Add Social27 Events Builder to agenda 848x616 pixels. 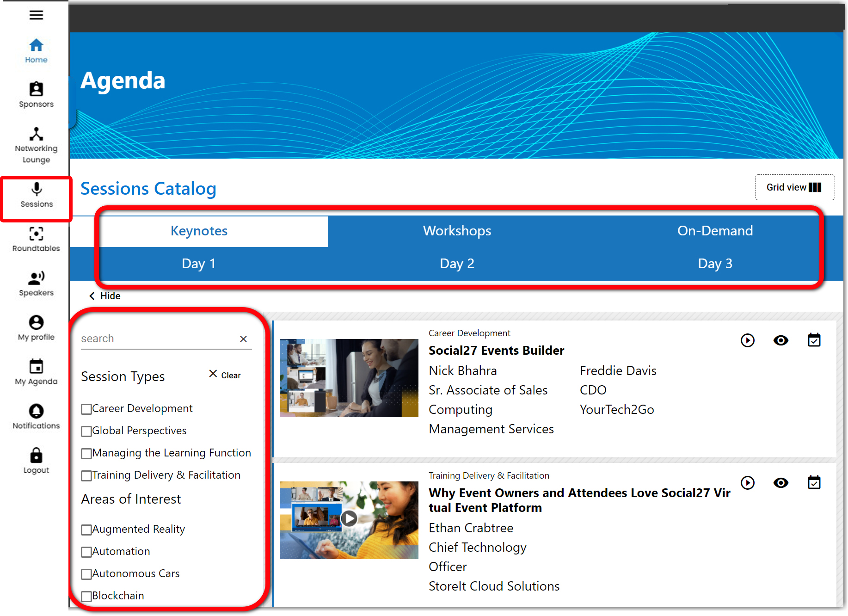point(814,340)
